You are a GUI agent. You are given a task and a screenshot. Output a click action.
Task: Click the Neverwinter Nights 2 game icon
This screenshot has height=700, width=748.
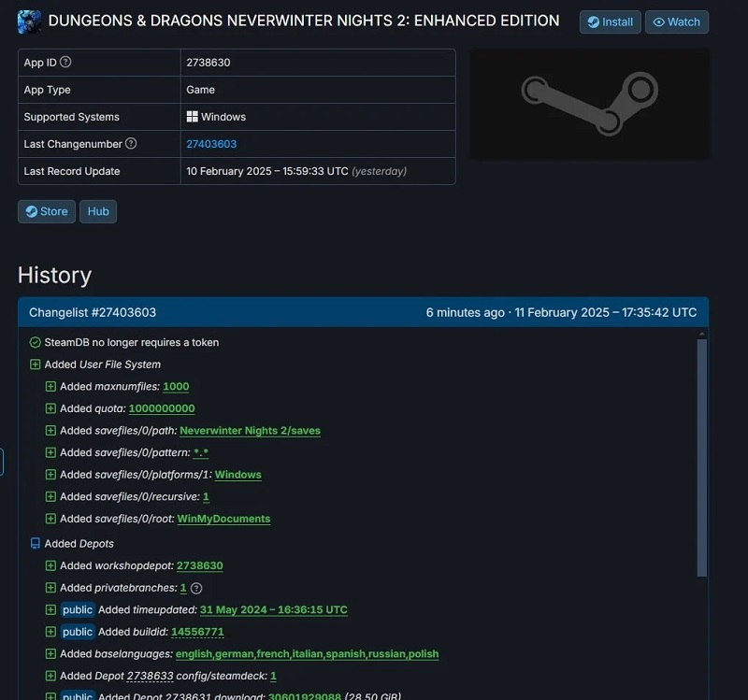(x=29, y=21)
